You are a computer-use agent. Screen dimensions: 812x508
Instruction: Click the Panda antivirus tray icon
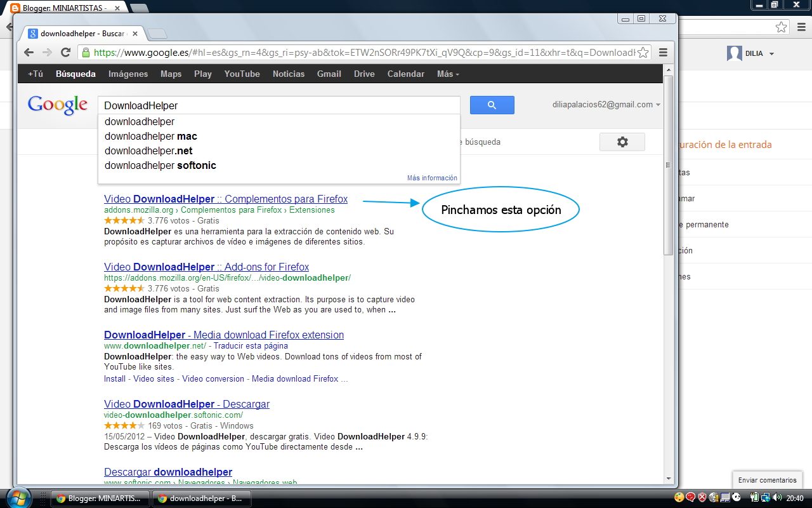pos(737,497)
